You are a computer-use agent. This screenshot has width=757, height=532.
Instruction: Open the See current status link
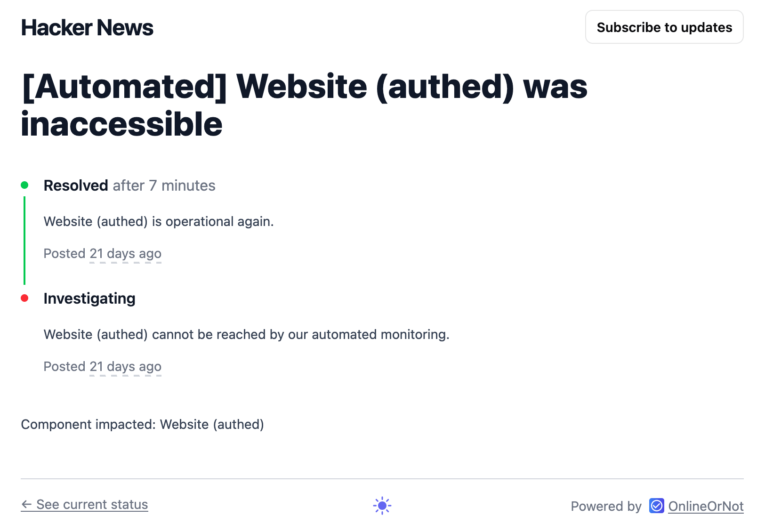(x=92, y=504)
